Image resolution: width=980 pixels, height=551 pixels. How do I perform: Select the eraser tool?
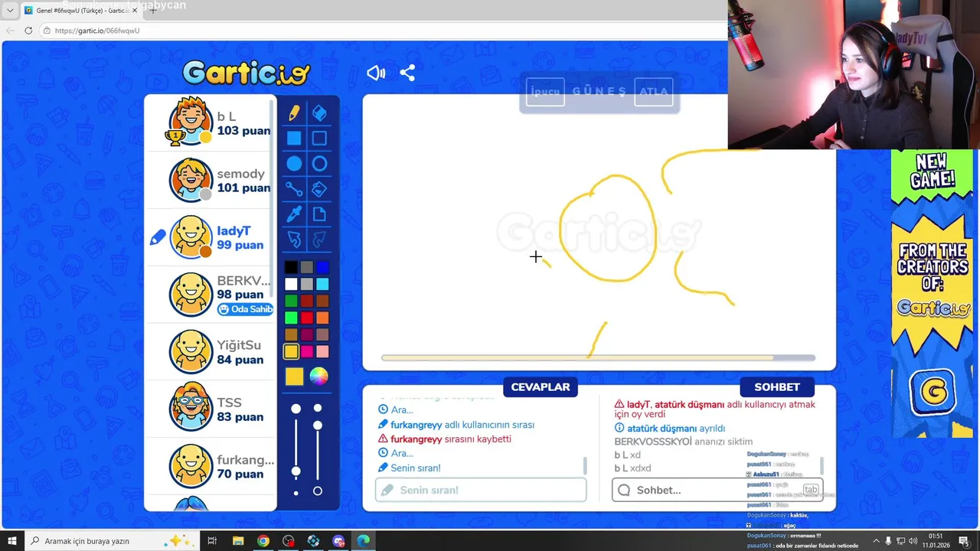[319, 113]
